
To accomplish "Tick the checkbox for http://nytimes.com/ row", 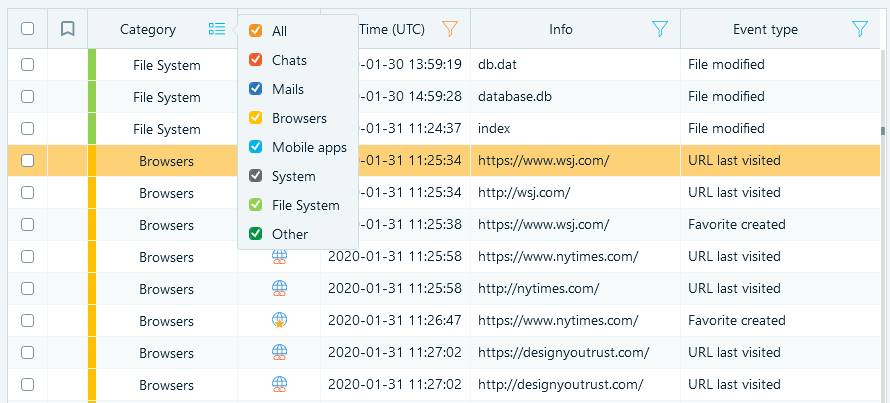I will [x=27, y=289].
